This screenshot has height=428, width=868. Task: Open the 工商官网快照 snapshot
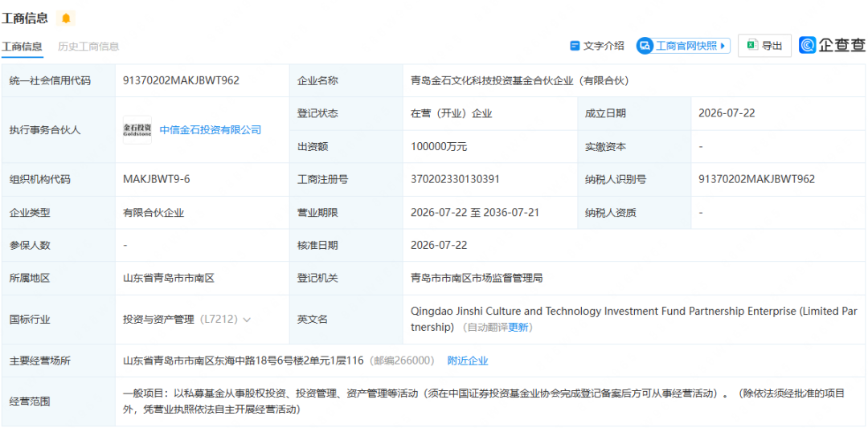pos(683,46)
